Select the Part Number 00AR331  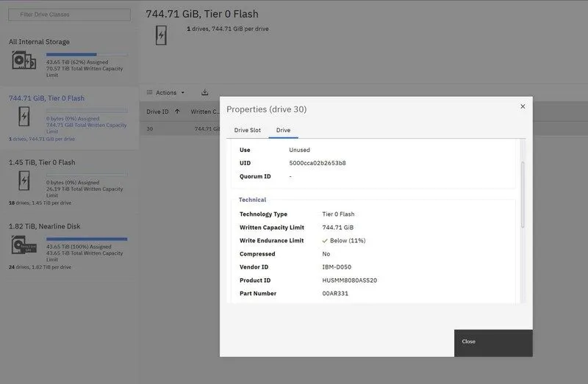click(x=335, y=294)
